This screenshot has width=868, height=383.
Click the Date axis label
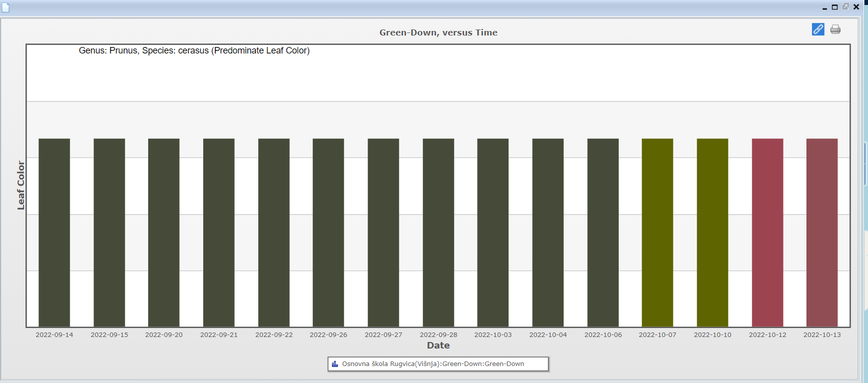click(x=438, y=345)
